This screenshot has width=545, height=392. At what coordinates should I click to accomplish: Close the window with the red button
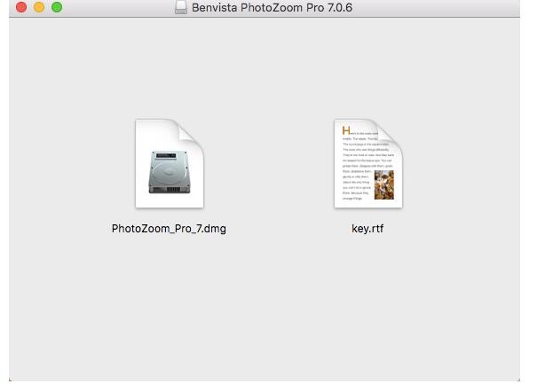21,7
